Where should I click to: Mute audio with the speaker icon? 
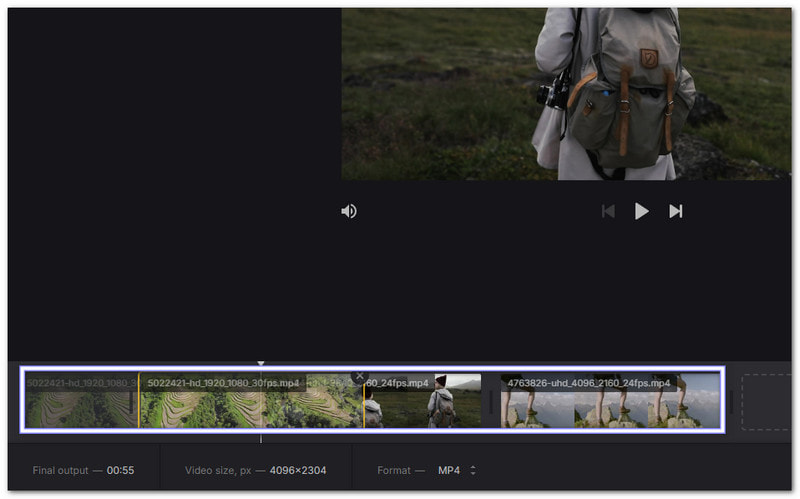[349, 211]
